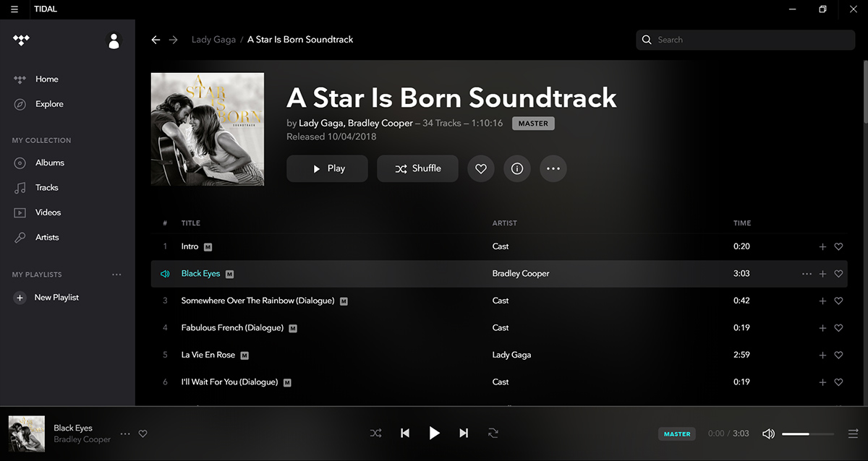Click the now-playing speaker icon on Black Eyes row
This screenshot has height=461, width=868.
(165, 274)
